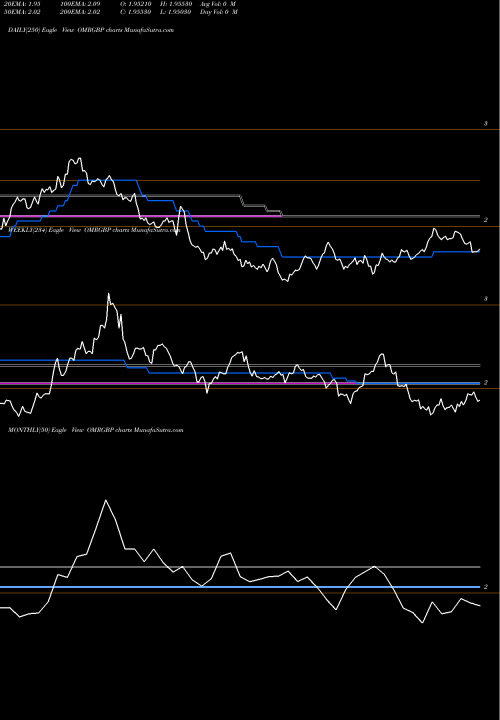
Task: Click the MONTHLY(50) Eagle View chart title
Action: coord(96,430)
